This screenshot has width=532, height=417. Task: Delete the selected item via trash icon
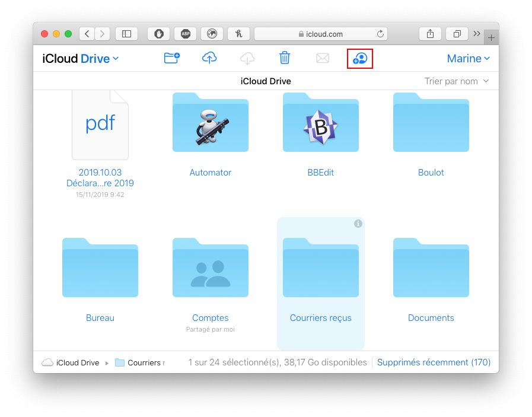coord(284,58)
